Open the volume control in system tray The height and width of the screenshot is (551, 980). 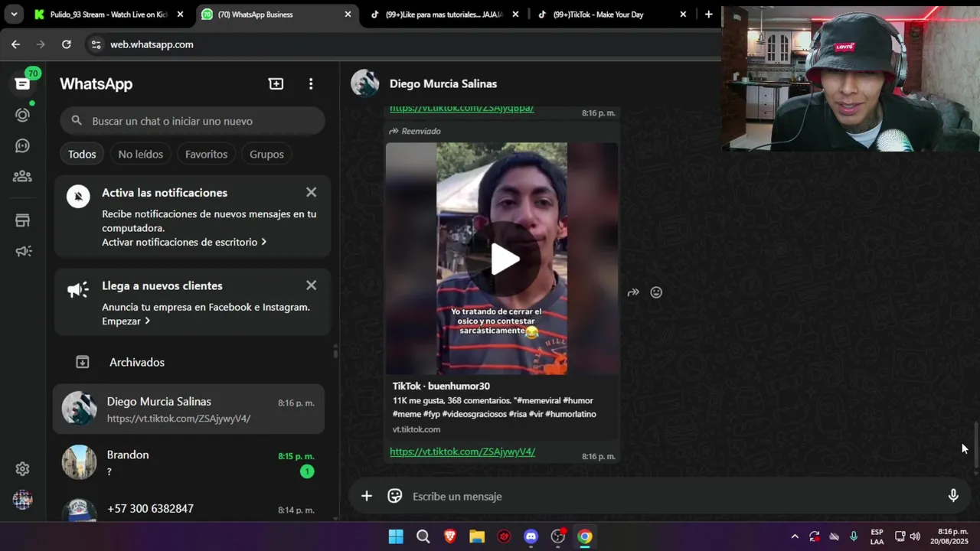click(915, 536)
